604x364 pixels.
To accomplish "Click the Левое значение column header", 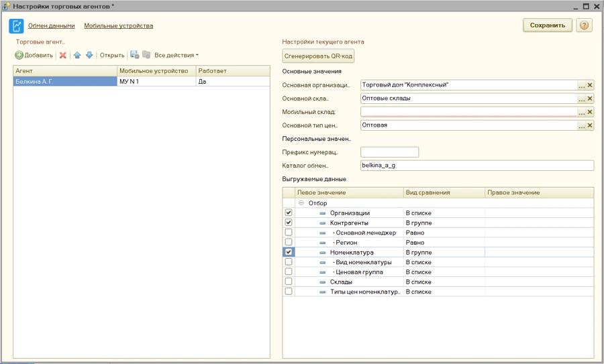I will (349, 192).
